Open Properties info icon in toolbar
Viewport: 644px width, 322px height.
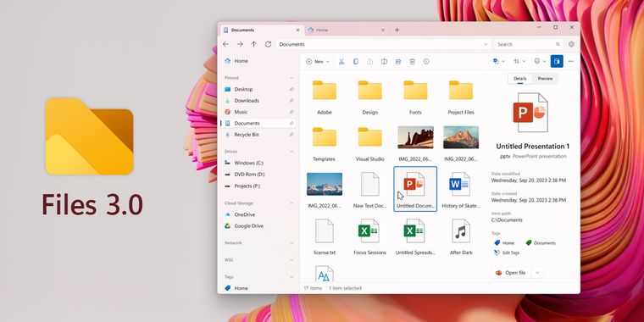pyautogui.click(x=426, y=62)
